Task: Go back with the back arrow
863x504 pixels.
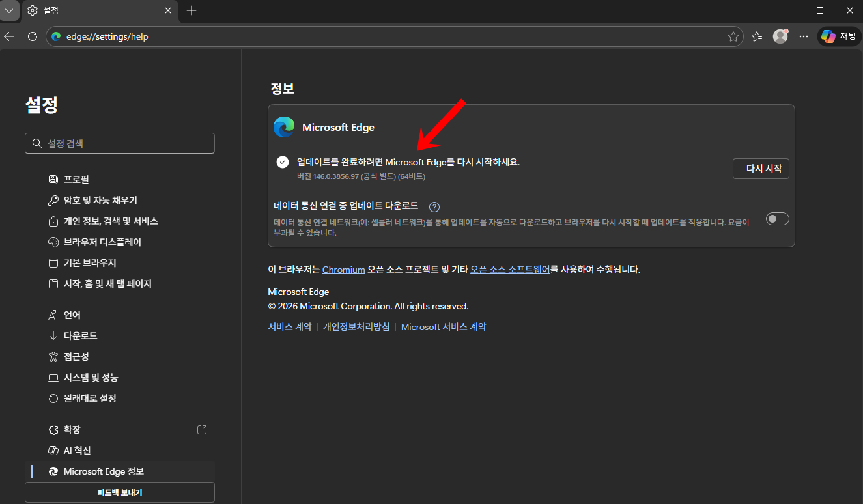Action: click(10, 36)
